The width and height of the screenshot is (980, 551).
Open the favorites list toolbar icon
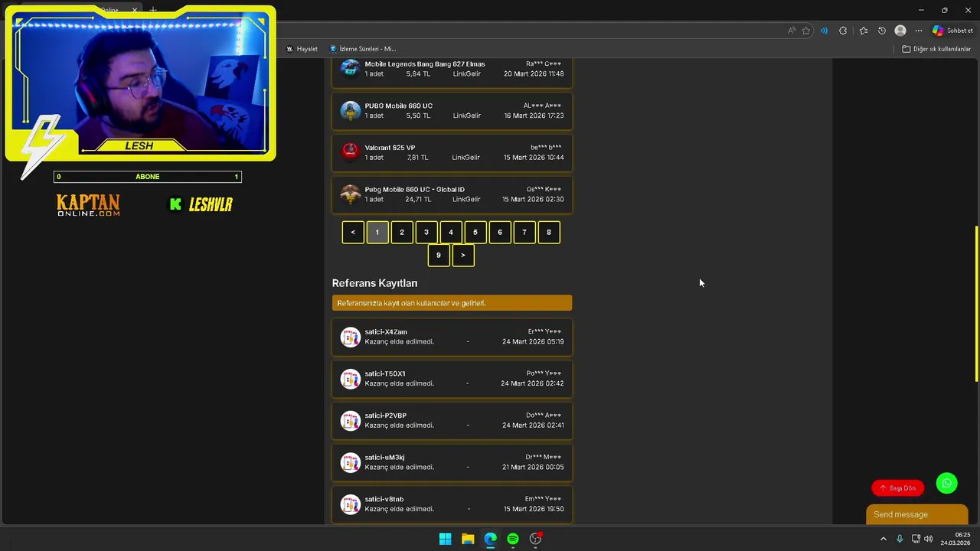coord(864,31)
